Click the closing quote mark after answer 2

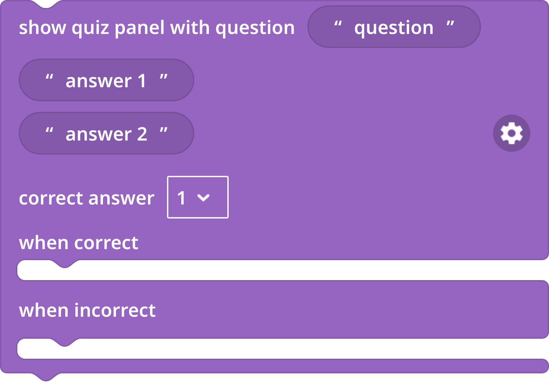(x=164, y=131)
